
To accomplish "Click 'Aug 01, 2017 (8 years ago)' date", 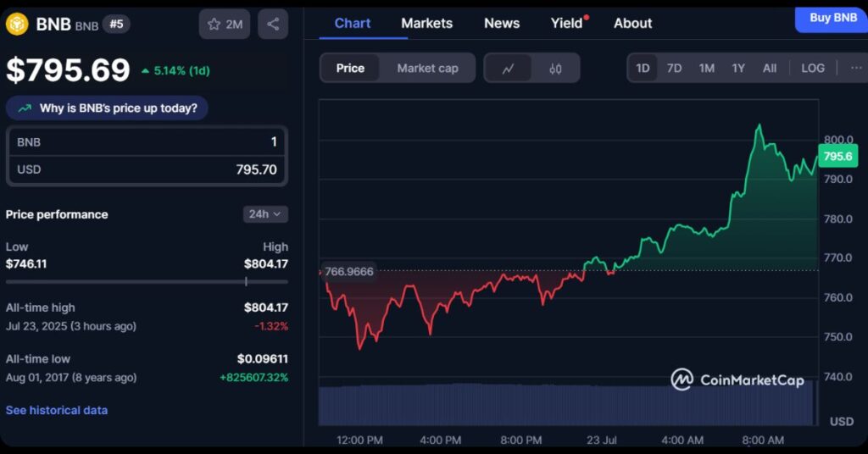I will [x=71, y=378].
